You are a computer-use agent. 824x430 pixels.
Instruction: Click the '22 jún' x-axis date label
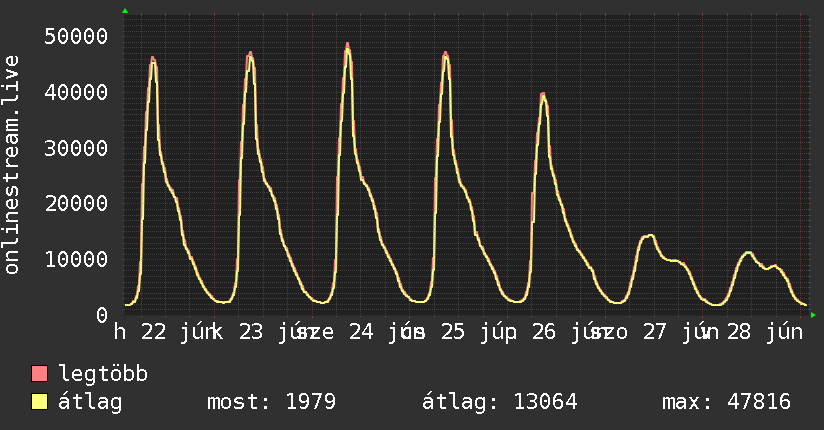click(176, 333)
